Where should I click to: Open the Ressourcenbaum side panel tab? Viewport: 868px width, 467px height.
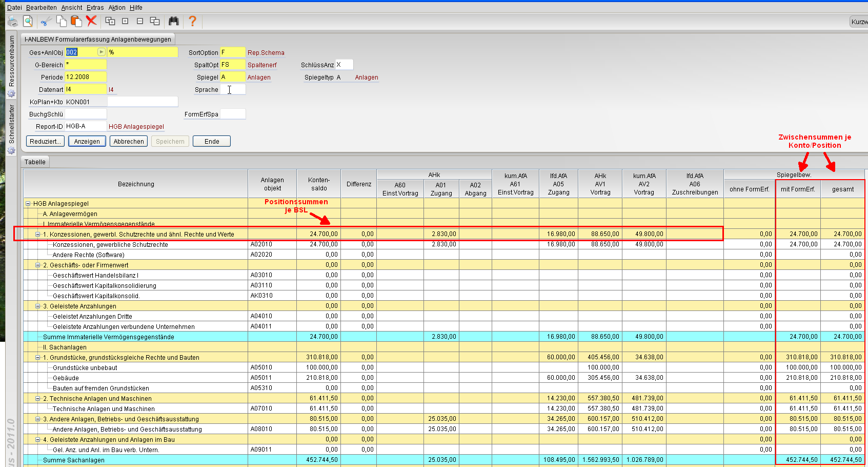pyautogui.click(x=11, y=61)
